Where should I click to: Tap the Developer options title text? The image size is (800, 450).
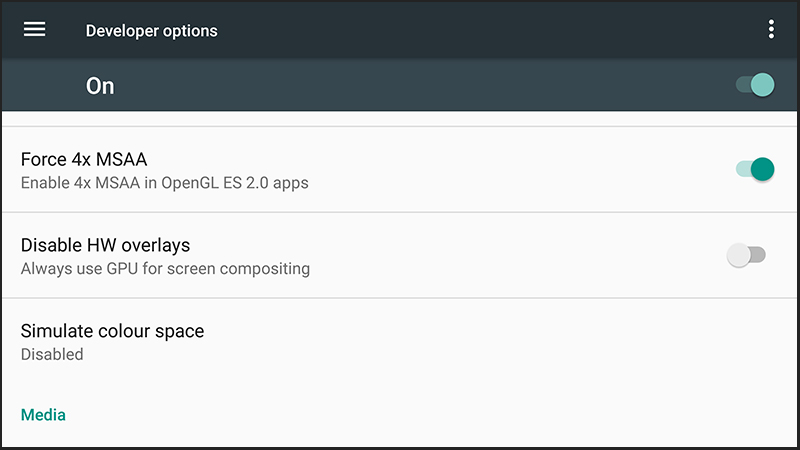(152, 31)
